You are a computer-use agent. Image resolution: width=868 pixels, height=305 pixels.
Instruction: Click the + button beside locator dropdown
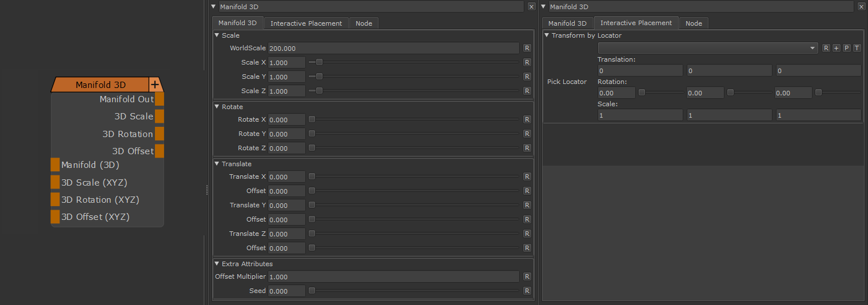pos(836,48)
